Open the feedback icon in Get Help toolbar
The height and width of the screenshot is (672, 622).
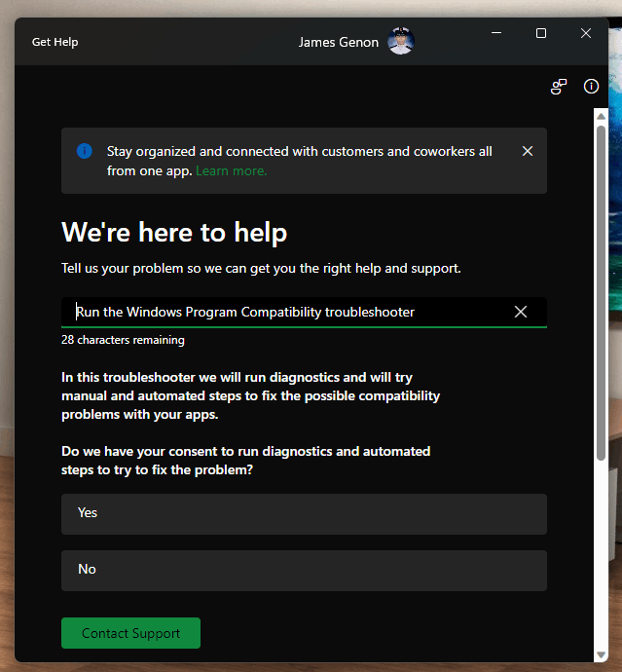[559, 87]
